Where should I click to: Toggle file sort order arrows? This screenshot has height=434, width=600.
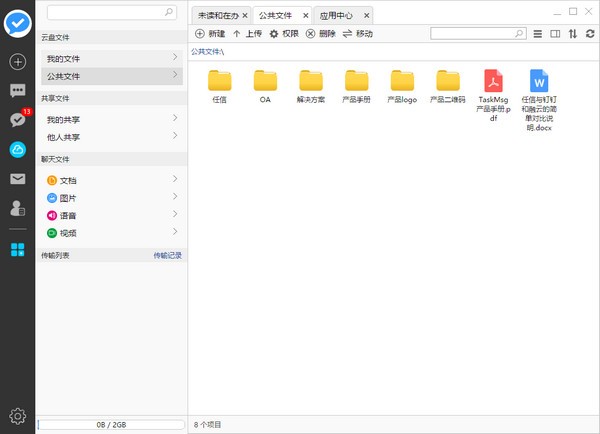[x=572, y=34]
